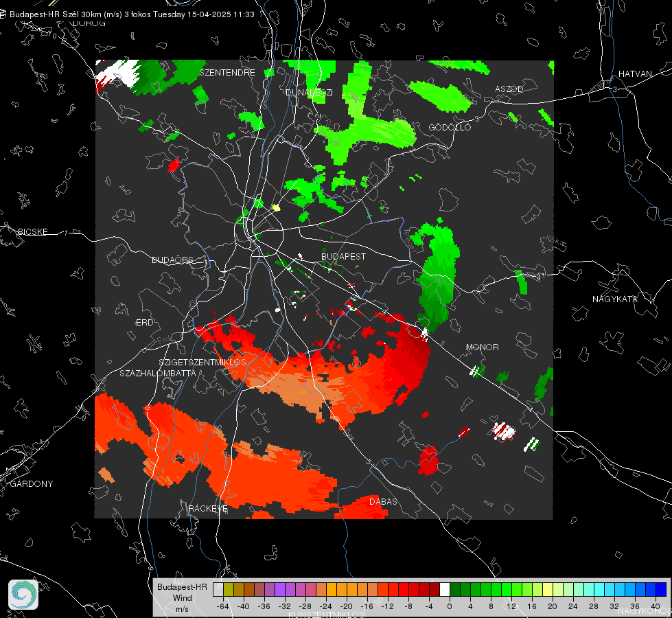
Task: Click the 'Wind' label in the legend
Action: coord(182,598)
